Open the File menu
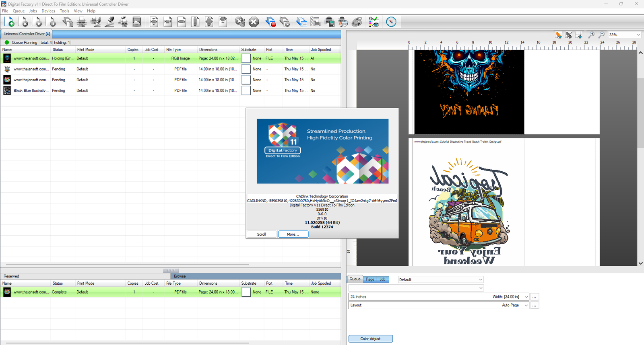This screenshot has width=644, height=345. (x=5, y=11)
